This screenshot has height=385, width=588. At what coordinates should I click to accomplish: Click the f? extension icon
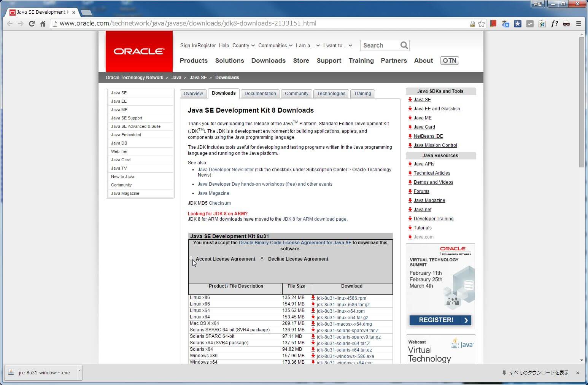(554, 24)
